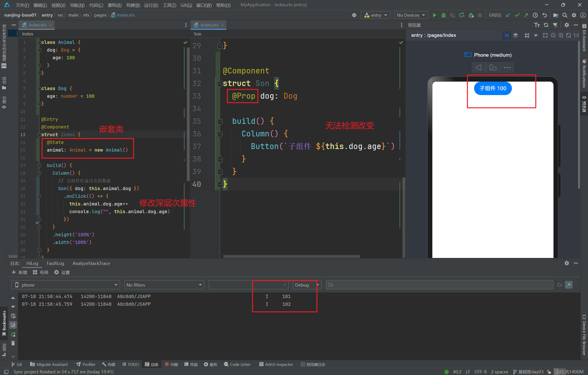The height and width of the screenshot is (375, 588).
Task: Select the Debug dropdown in log panel
Action: [306, 285]
